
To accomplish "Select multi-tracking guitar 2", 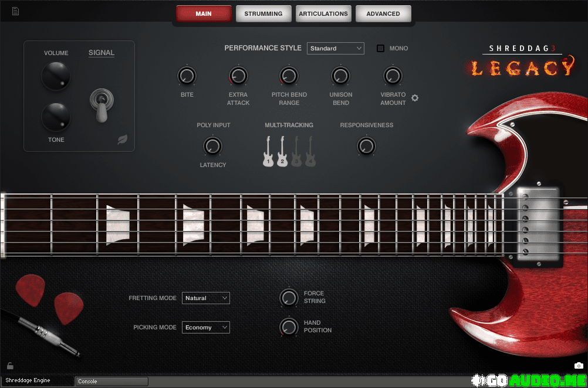I will [x=282, y=151].
